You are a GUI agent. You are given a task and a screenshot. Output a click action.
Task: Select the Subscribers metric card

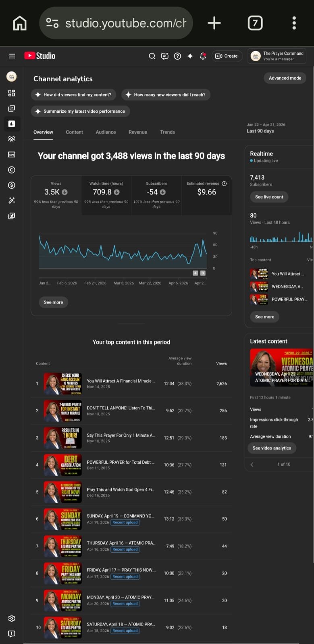pyautogui.click(x=156, y=195)
